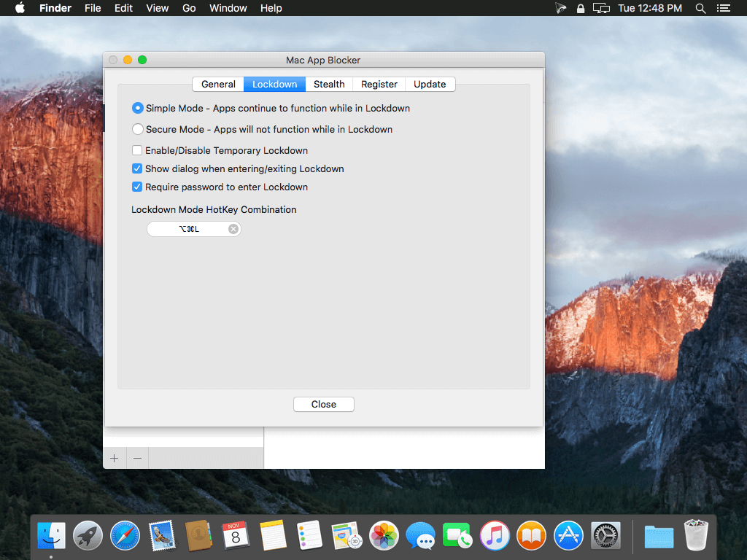Zoom the window with green button
This screenshot has width=747, height=560.
pyautogui.click(x=142, y=60)
